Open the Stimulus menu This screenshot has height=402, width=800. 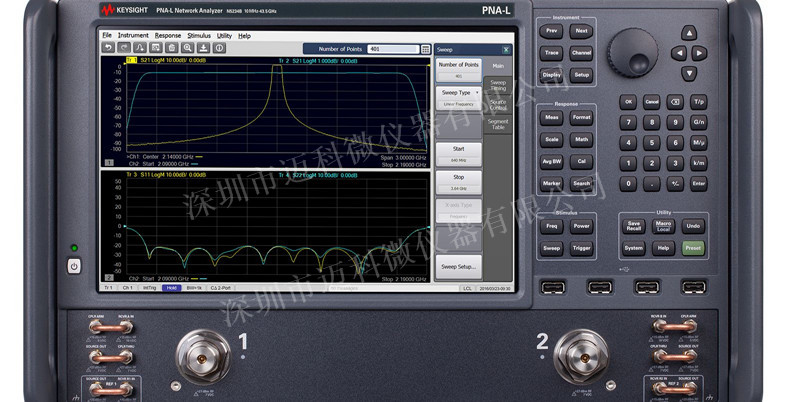coord(199,36)
